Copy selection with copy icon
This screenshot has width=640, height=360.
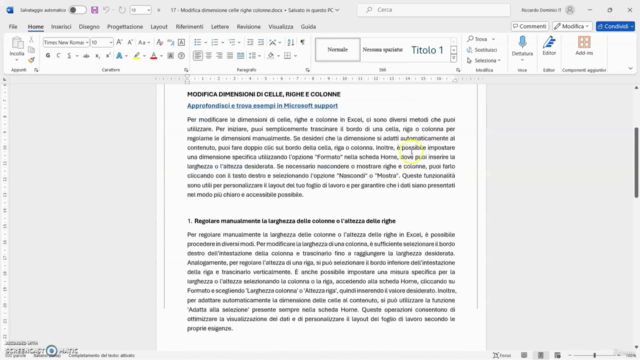[31, 50]
